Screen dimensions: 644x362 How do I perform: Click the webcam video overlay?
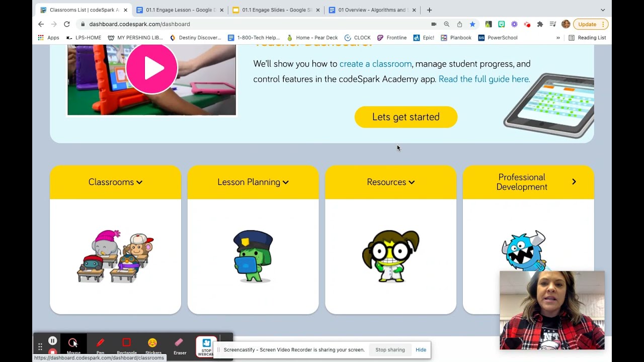point(552,310)
